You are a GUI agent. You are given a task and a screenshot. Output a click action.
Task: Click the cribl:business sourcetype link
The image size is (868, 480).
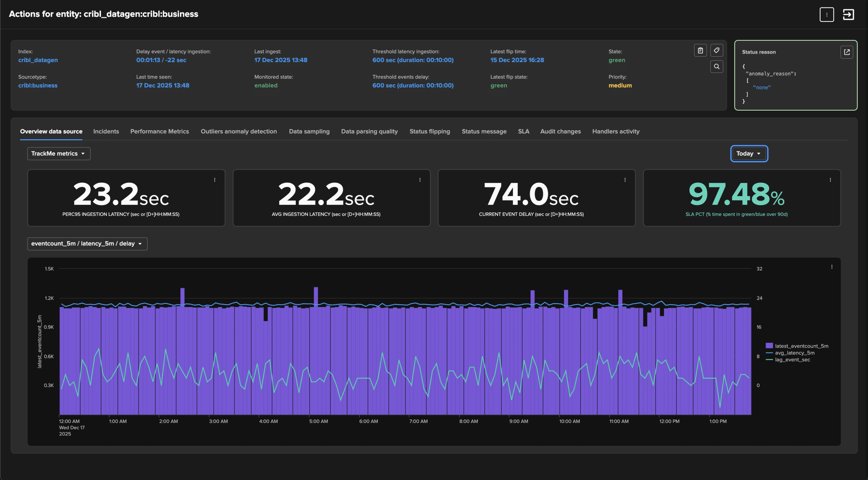coord(38,85)
